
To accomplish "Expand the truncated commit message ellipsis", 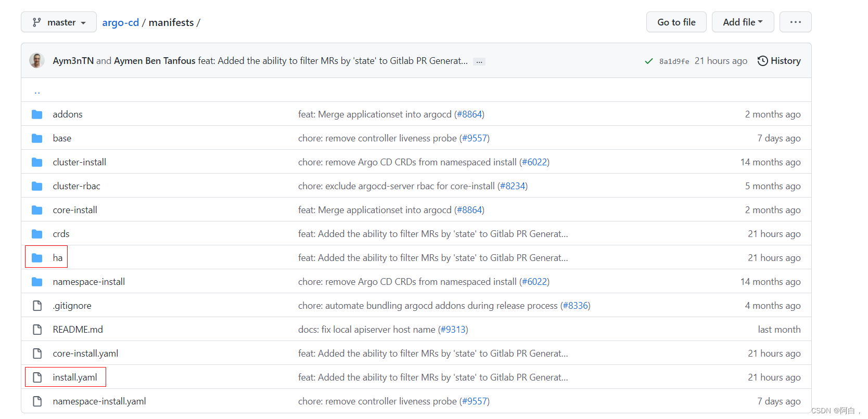I will 479,61.
